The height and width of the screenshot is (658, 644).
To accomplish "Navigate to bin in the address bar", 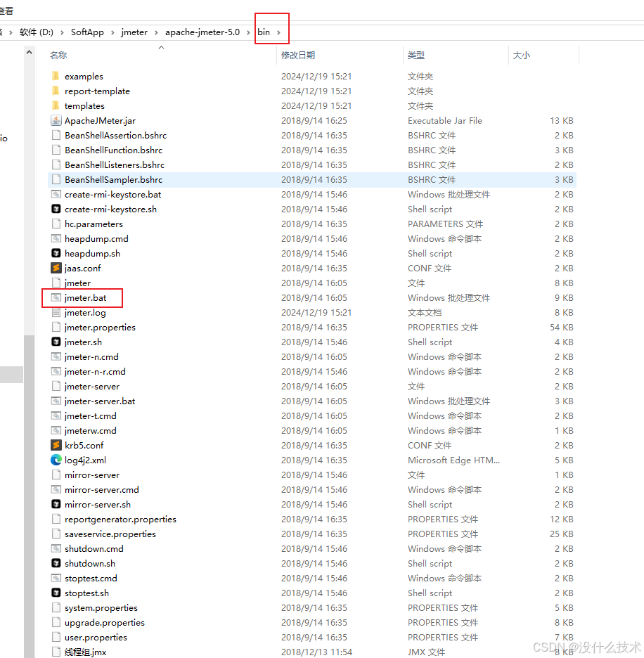I will (264, 32).
